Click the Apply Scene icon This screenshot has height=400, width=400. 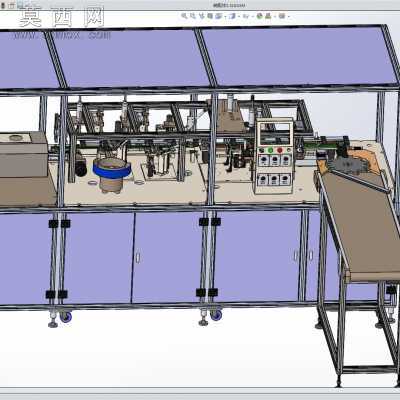point(268,16)
